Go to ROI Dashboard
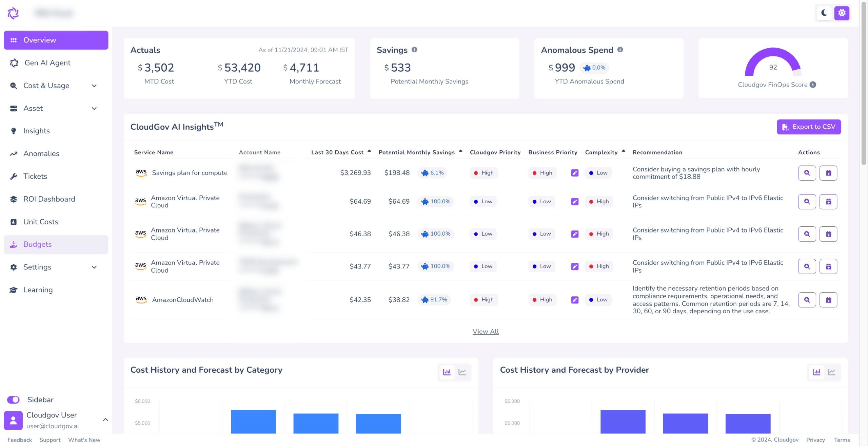This screenshot has width=868, height=446. pyautogui.click(x=49, y=199)
